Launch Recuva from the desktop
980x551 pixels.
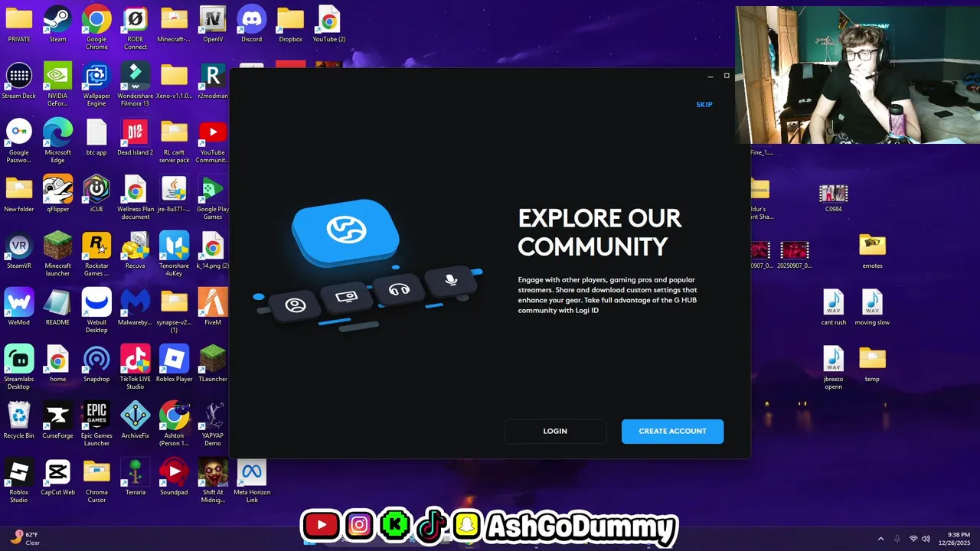click(x=136, y=250)
